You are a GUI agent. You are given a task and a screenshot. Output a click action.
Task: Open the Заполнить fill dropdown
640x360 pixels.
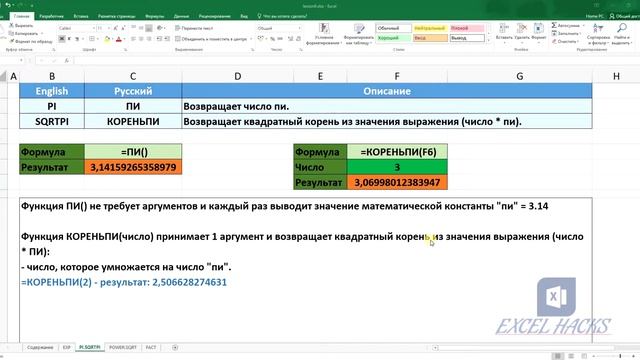pos(567,33)
